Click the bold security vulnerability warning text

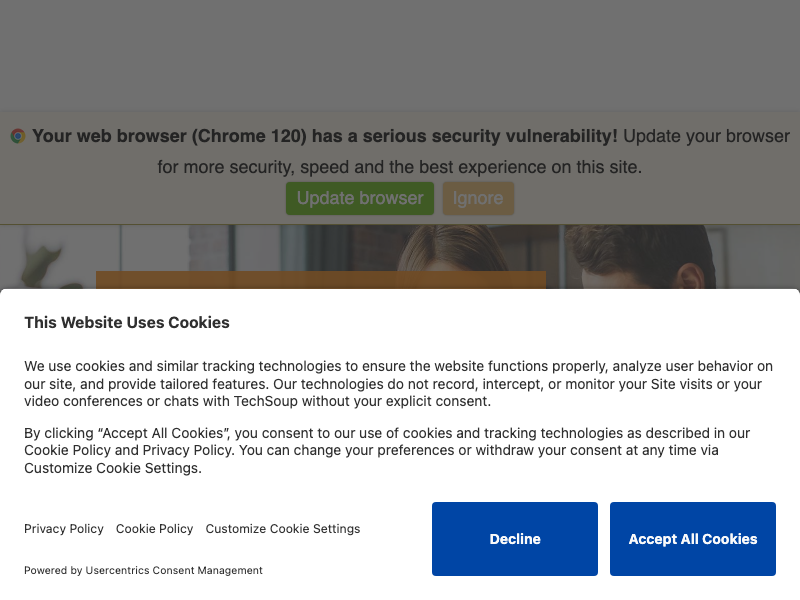tap(325, 136)
